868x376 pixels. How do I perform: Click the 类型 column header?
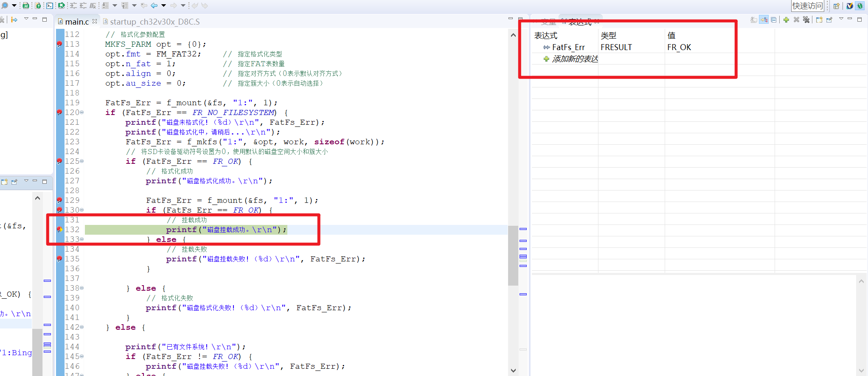pos(608,36)
